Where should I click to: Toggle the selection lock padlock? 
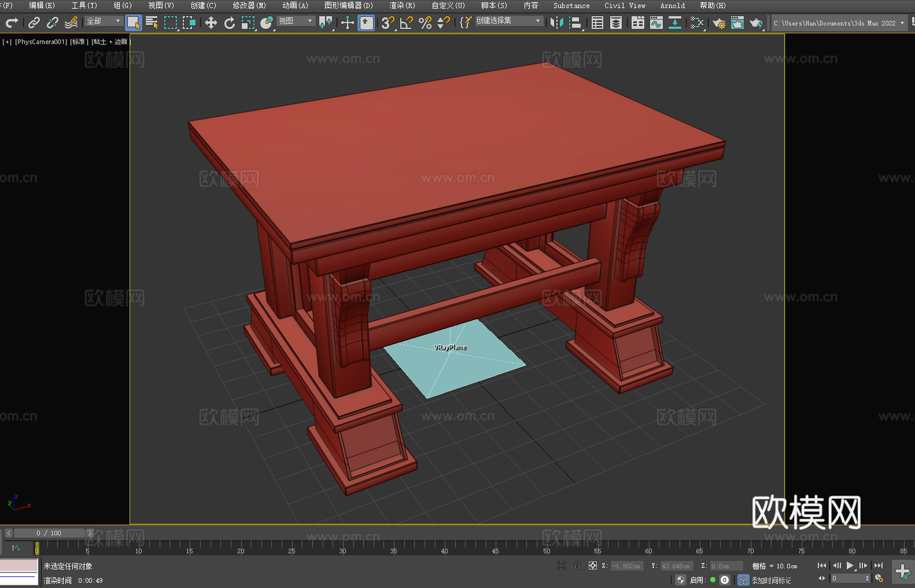(577, 566)
